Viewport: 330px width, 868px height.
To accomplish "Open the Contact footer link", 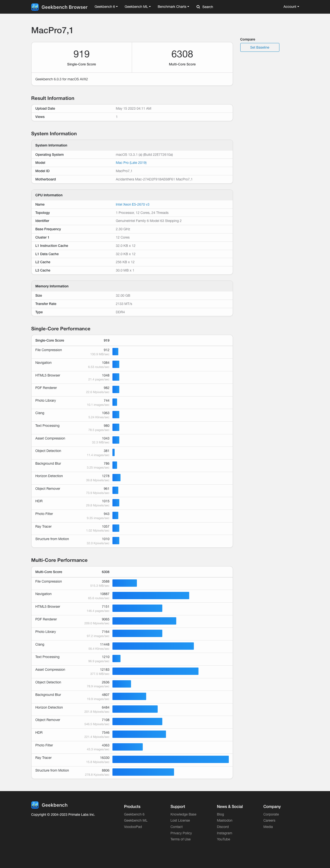I will point(176,827).
